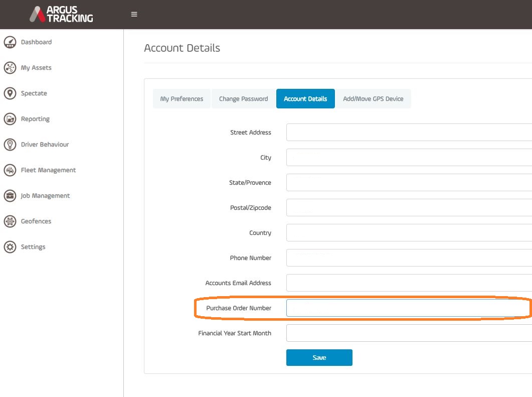Image resolution: width=532 pixels, height=397 pixels.
Task: Navigate to Driver Behaviour
Action: pyautogui.click(x=45, y=145)
